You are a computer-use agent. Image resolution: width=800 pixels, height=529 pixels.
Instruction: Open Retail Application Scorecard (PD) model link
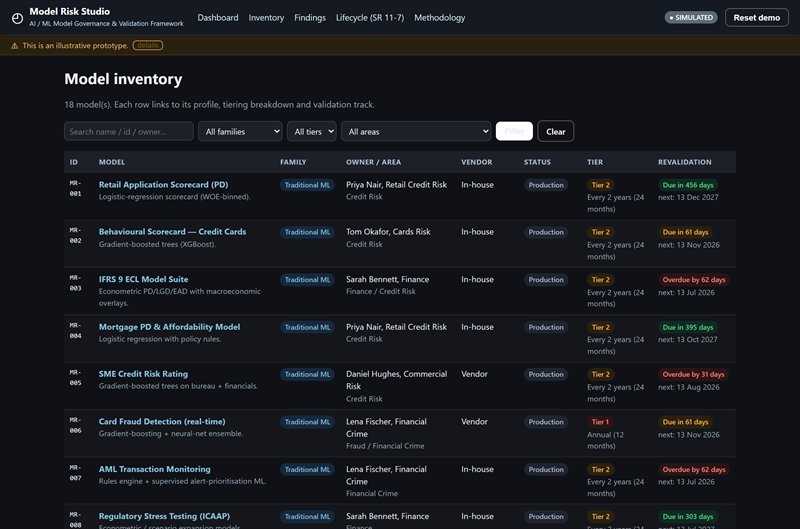[x=163, y=185]
